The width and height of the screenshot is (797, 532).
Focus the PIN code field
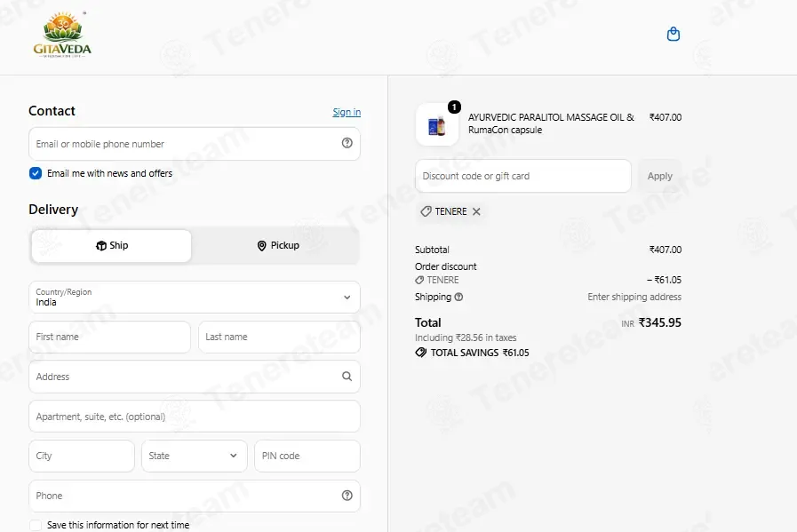(x=307, y=456)
